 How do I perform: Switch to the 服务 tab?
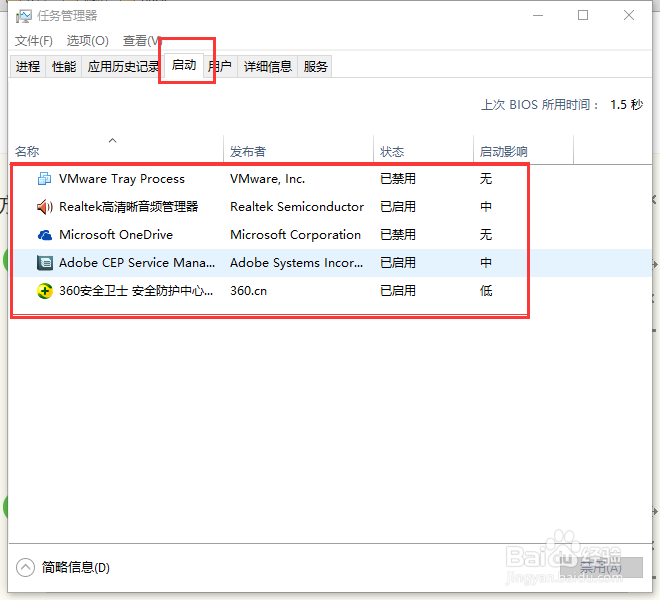coord(315,67)
